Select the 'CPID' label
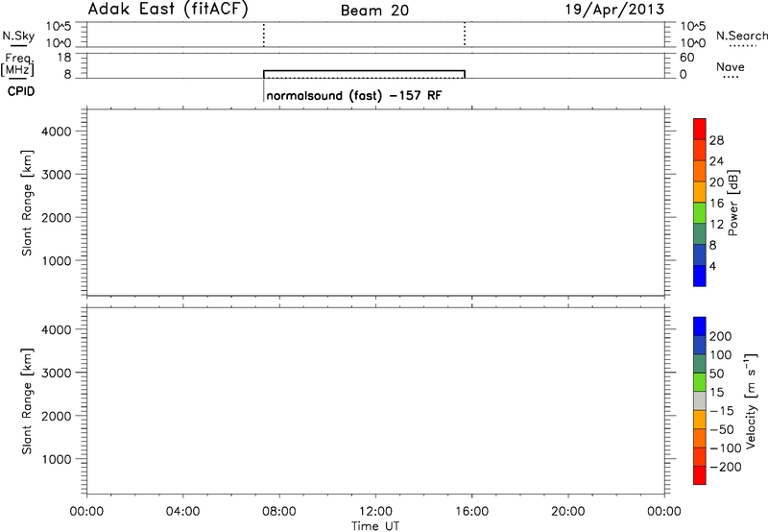This screenshot has height=532, width=768. point(21,91)
